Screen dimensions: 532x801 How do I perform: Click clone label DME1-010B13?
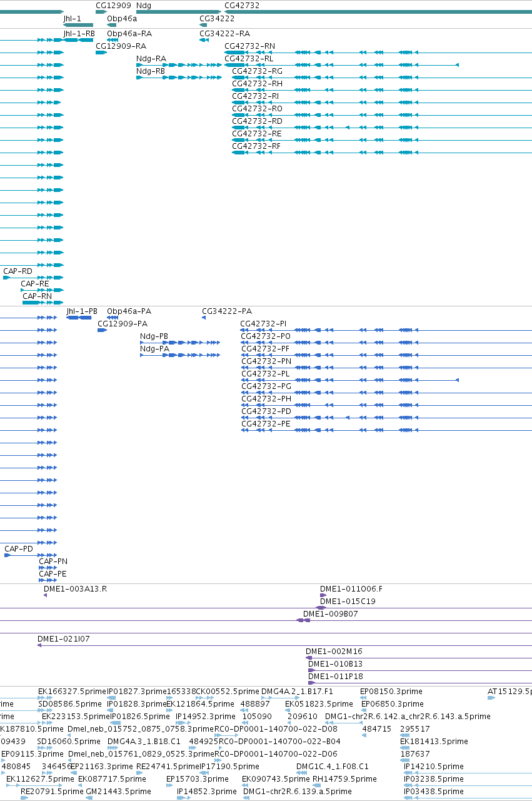tap(336, 663)
